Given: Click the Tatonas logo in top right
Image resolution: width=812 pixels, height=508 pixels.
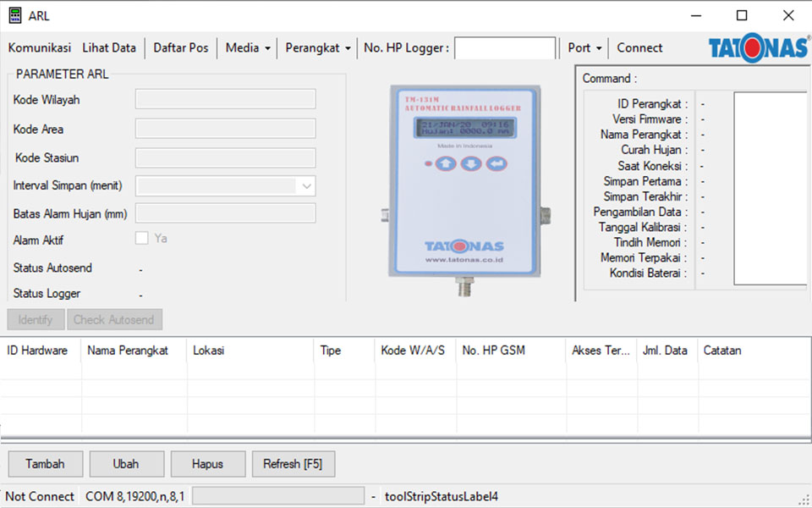Looking at the screenshot, I should point(758,49).
